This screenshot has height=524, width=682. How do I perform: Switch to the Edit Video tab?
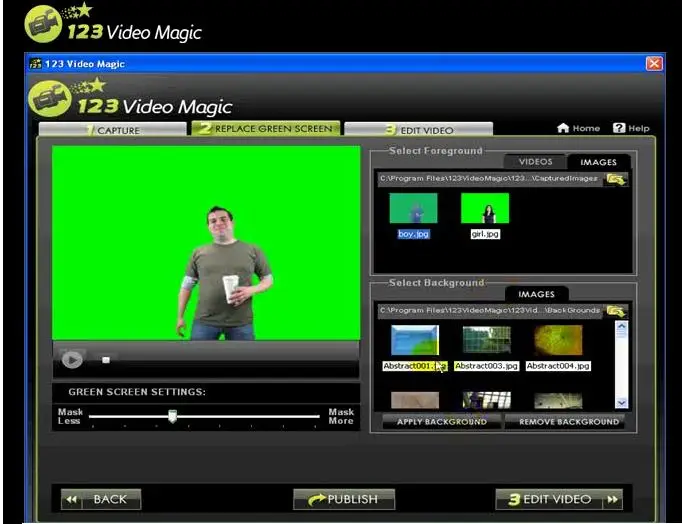click(418, 130)
